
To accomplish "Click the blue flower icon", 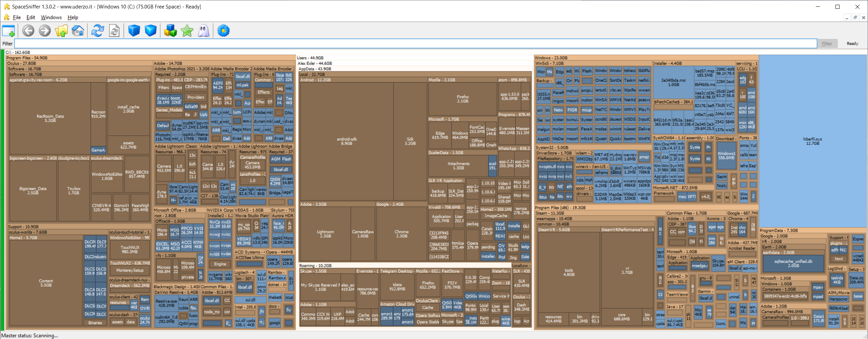I will (x=223, y=31).
